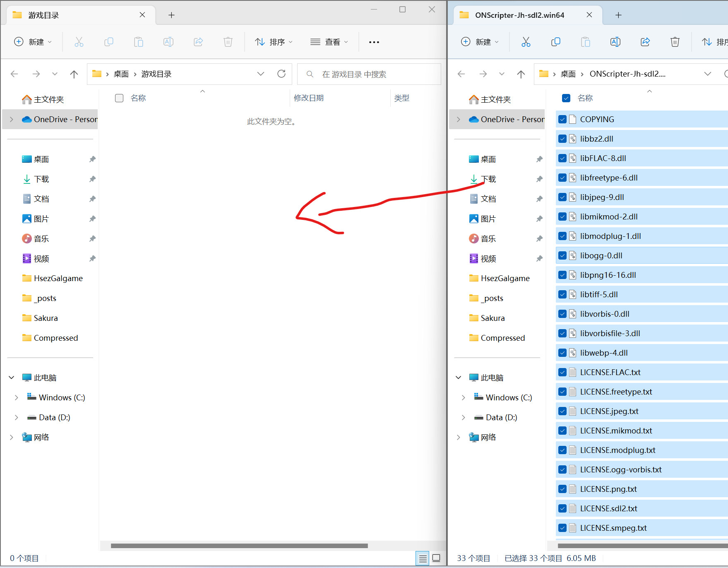Viewport: 728px width, 568px height.
Task: Uncheck the COPYING file checkbox
Action: [562, 119]
